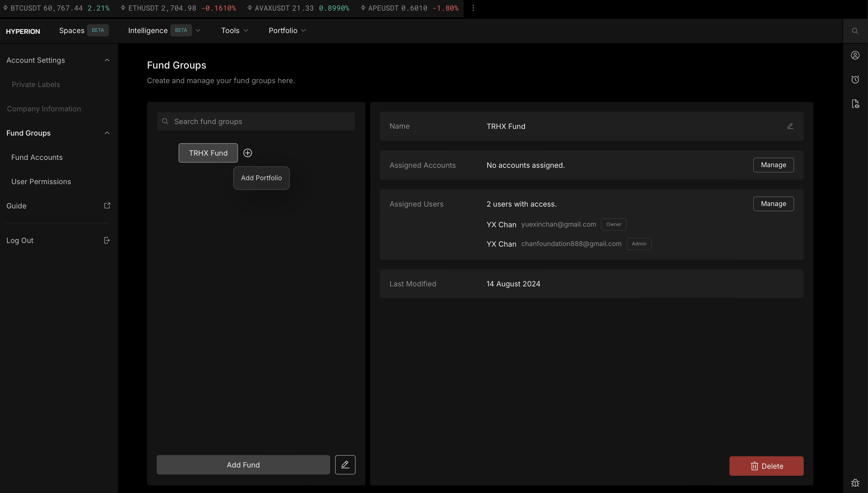Click the bug report icon at bottom right
The width and height of the screenshot is (868, 493).
point(855,482)
